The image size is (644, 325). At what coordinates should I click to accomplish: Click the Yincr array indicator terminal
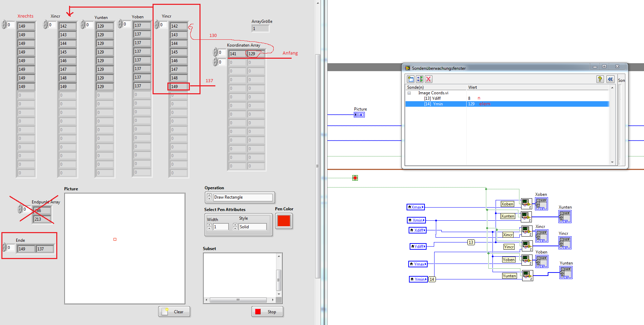point(565,243)
